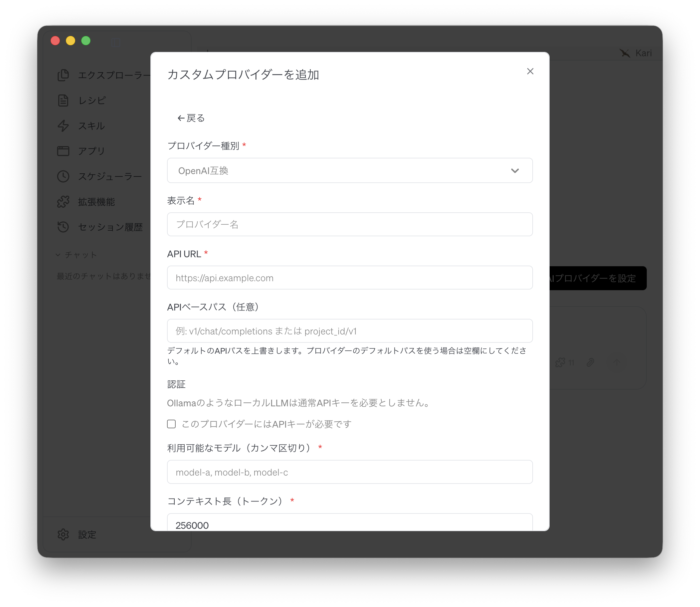
Task: Click the レシピ document icon
Action: tap(63, 100)
